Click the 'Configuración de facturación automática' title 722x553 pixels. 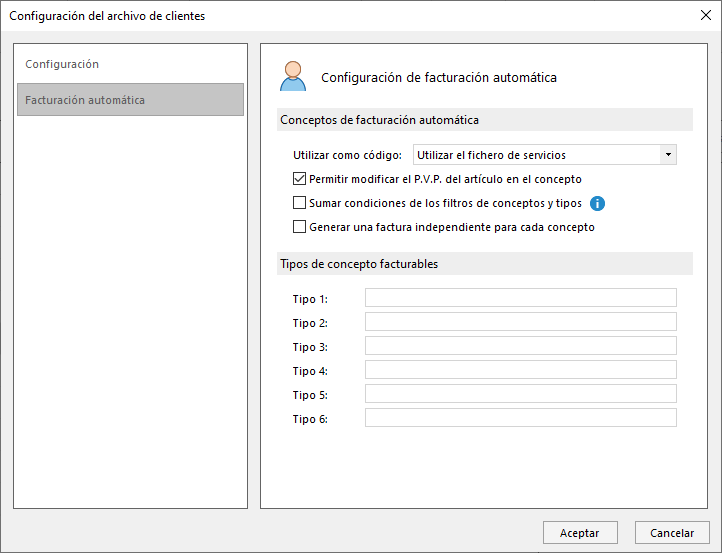(x=439, y=77)
